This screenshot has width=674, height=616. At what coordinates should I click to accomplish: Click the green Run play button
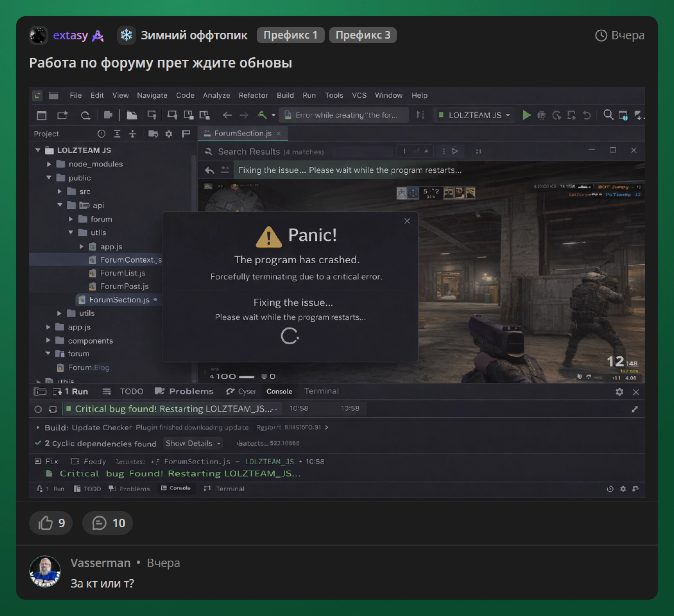click(526, 115)
